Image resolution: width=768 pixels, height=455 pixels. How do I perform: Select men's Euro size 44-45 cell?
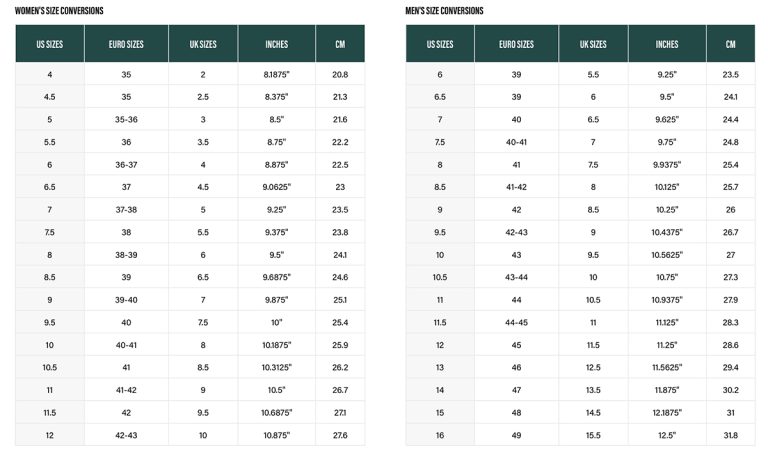(516, 323)
